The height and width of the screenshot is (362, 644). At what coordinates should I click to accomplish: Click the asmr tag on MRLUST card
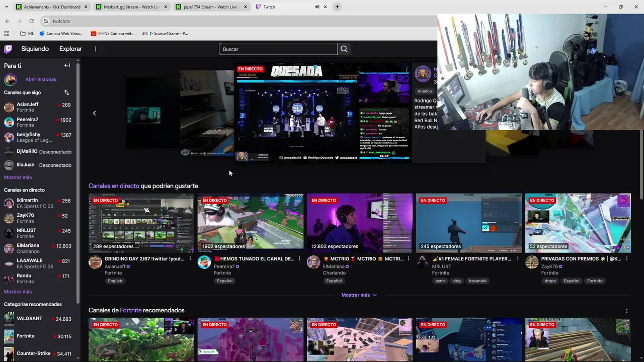(x=440, y=281)
